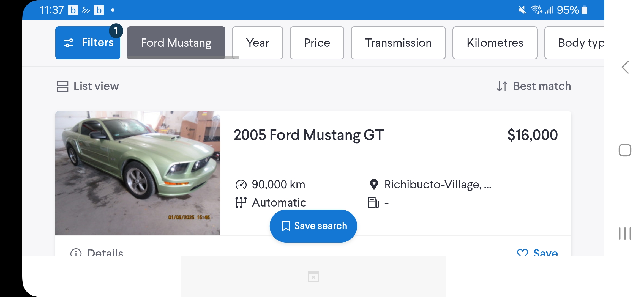
Task: Click the sort arrows icon
Action: click(502, 86)
